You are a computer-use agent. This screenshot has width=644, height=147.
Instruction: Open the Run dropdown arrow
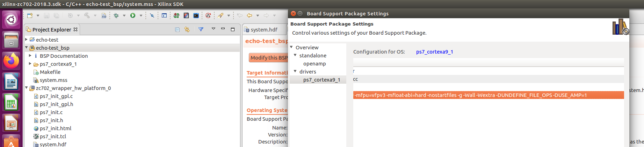click(x=141, y=15)
